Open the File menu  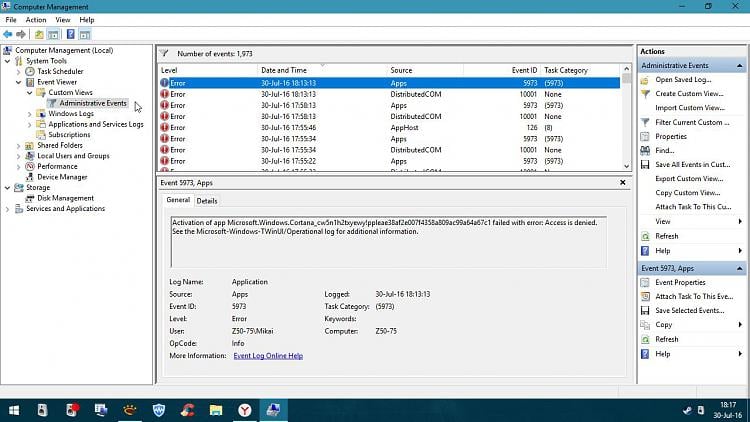(11, 20)
